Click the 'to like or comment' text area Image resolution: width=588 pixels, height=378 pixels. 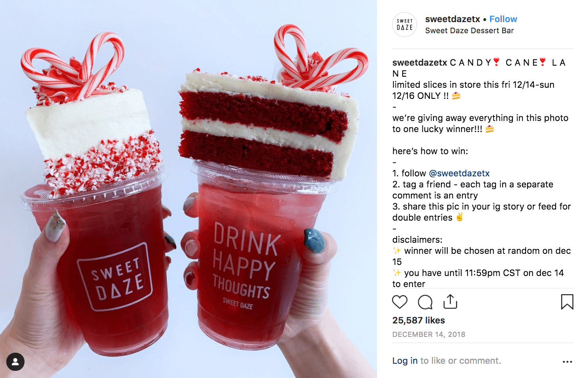pos(460,361)
